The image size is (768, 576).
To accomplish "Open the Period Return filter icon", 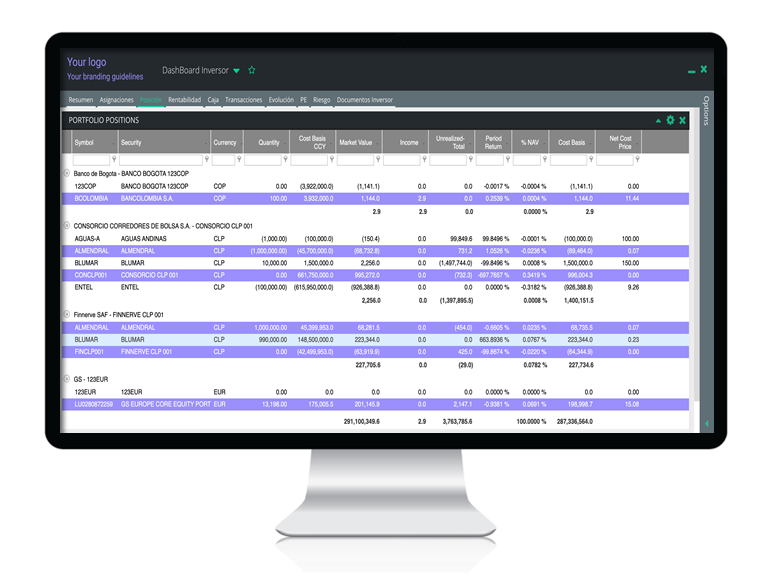I will point(508,159).
